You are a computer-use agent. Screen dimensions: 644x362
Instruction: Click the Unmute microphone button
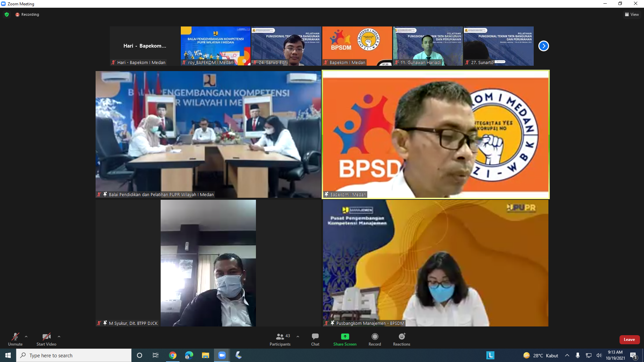click(15, 339)
